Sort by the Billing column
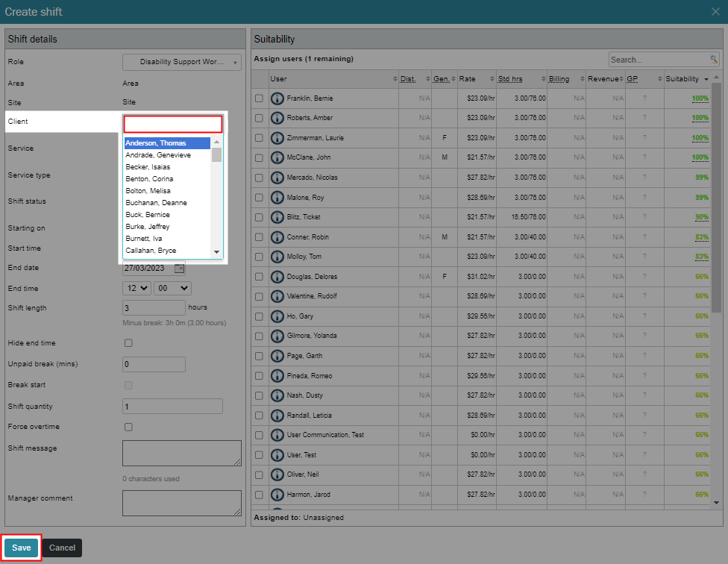 click(x=566, y=79)
